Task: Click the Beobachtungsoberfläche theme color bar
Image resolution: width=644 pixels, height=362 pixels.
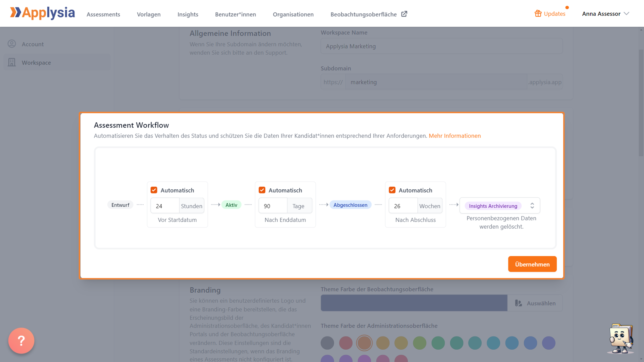Action: coord(414,303)
